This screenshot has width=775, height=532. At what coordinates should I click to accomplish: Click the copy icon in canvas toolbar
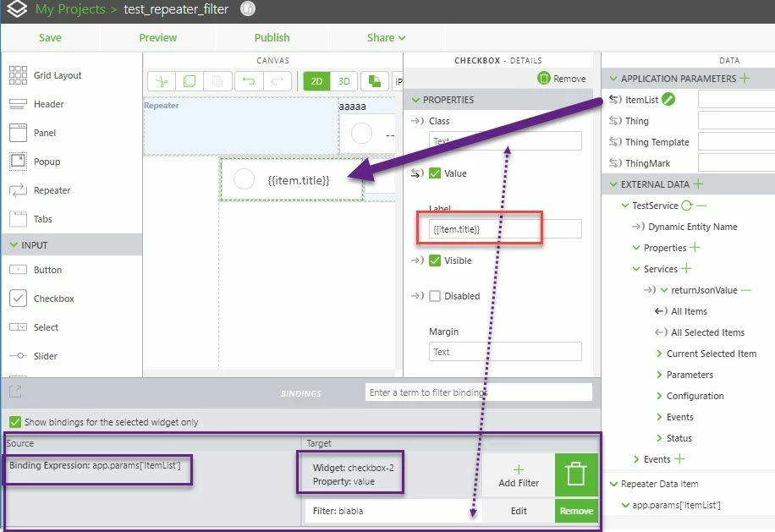[x=190, y=81]
